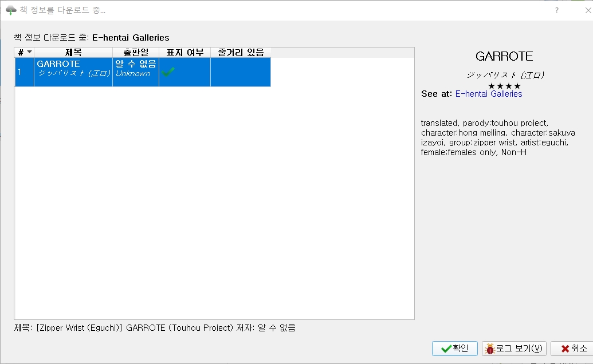Sort results by 줄거리 있음 column header

[241, 52]
